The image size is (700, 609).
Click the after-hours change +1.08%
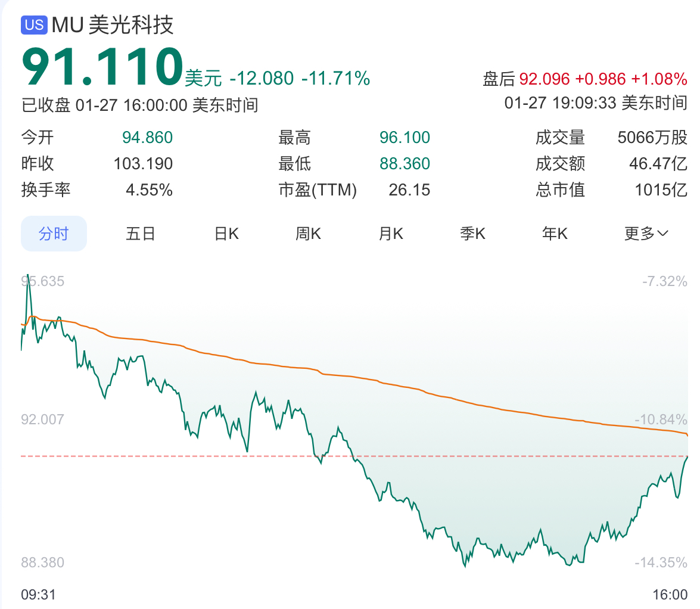(659, 79)
